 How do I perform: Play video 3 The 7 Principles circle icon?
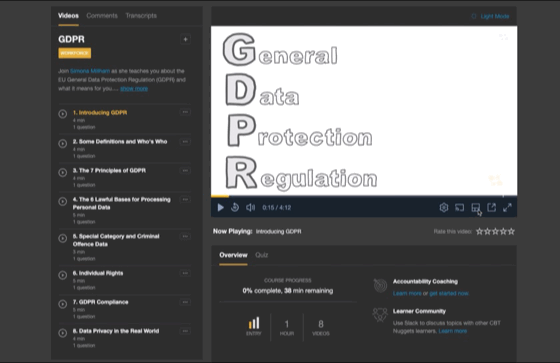(62, 172)
